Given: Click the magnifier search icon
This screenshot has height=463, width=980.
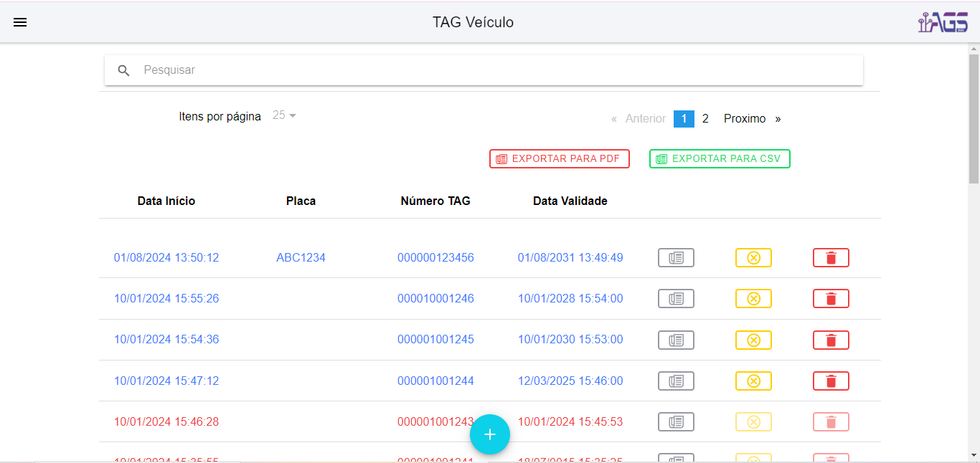Looking at the screenshot, I should pyautogui.click(x=124, y=70).
